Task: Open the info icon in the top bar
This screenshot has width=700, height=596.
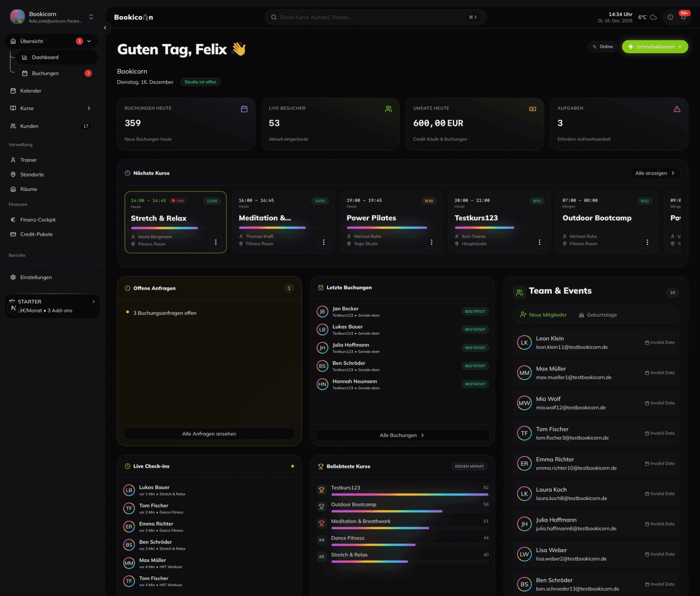Action: click(x=669, y=17)
